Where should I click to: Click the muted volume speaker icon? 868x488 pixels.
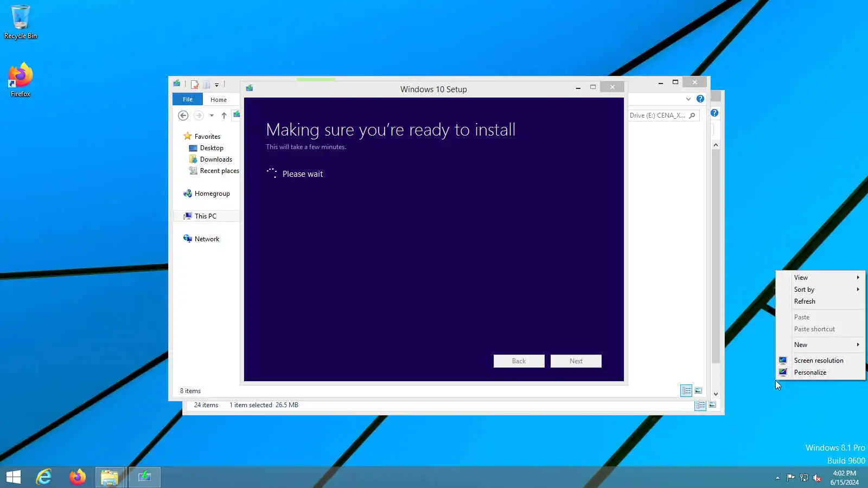pyautogui.click(x=817, y=478)
